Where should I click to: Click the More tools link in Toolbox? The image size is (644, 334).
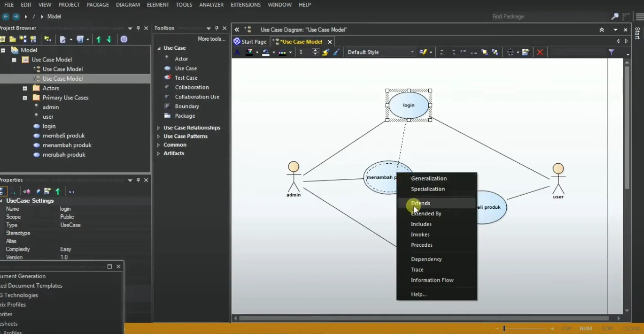tap(211, 39)
